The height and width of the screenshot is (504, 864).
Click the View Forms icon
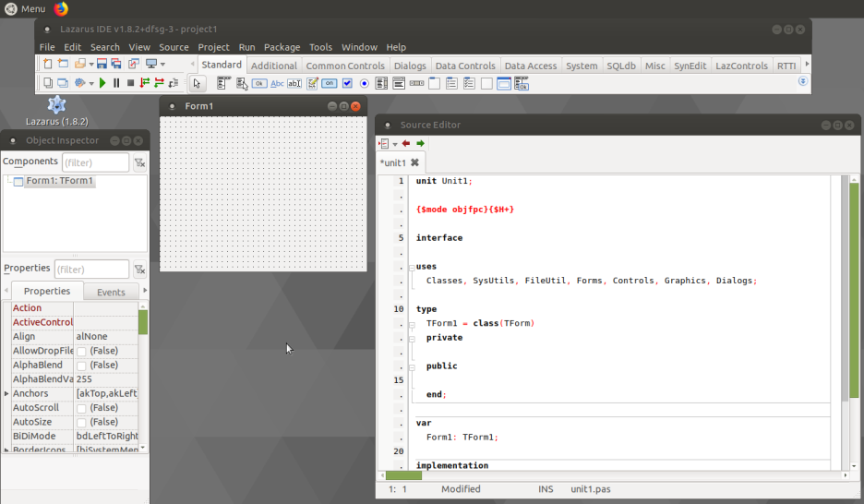tap(63, 83)
